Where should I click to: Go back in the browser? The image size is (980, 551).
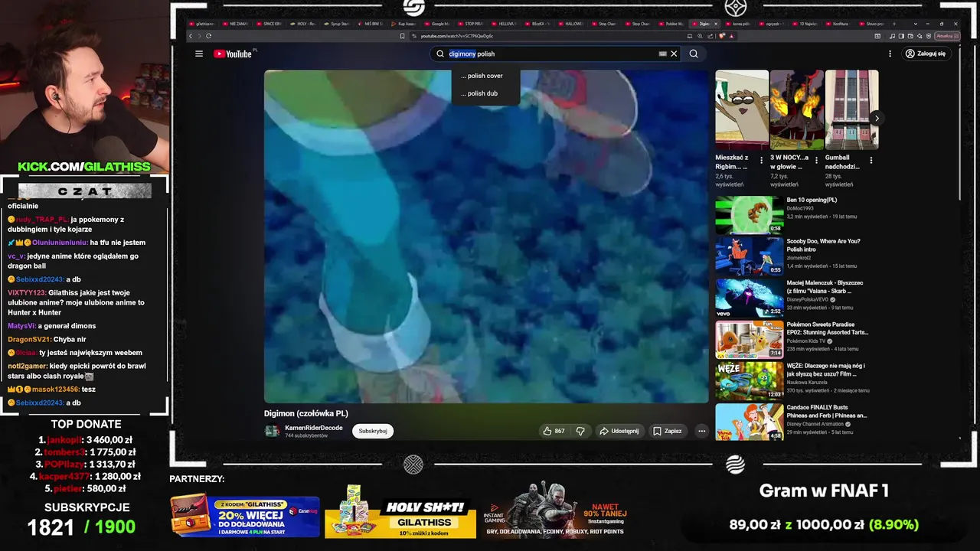[191, 36]
